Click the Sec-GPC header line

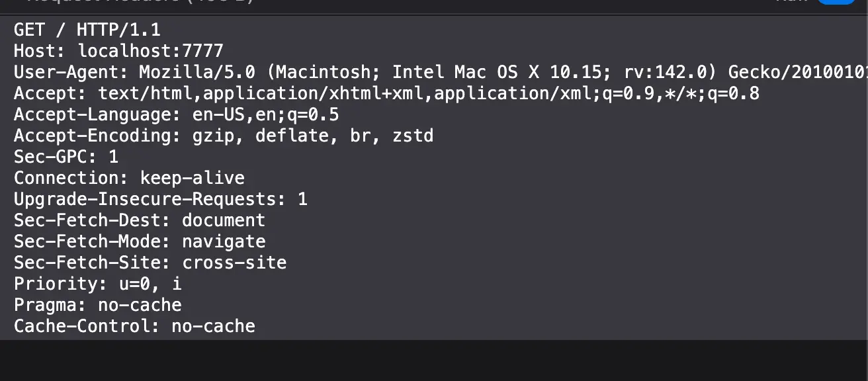66,157
